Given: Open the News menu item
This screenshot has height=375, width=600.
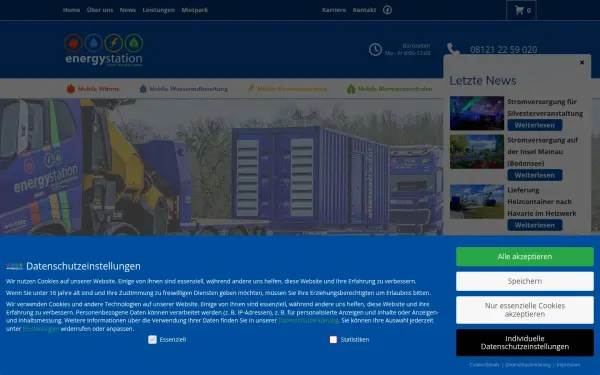Looking at the screenshot, I should [128, 10].
